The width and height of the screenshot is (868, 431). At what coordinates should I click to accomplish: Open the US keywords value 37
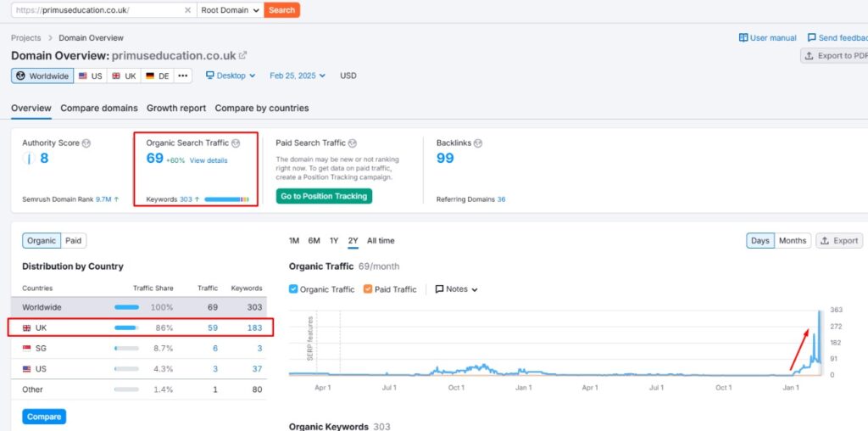pyautogui.click(x=257, y=369)
